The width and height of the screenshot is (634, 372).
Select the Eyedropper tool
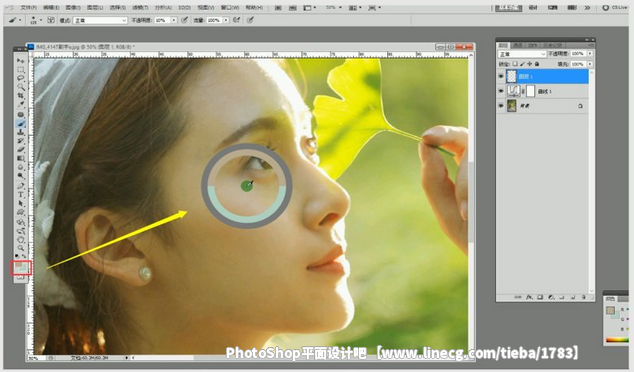tap(20, 105)
